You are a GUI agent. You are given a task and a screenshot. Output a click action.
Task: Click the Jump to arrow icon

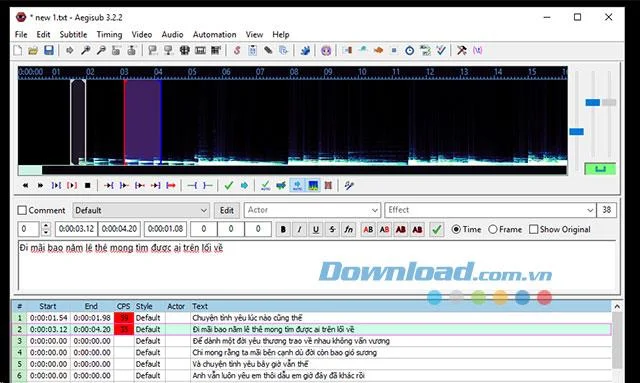(x=70, y=51)
